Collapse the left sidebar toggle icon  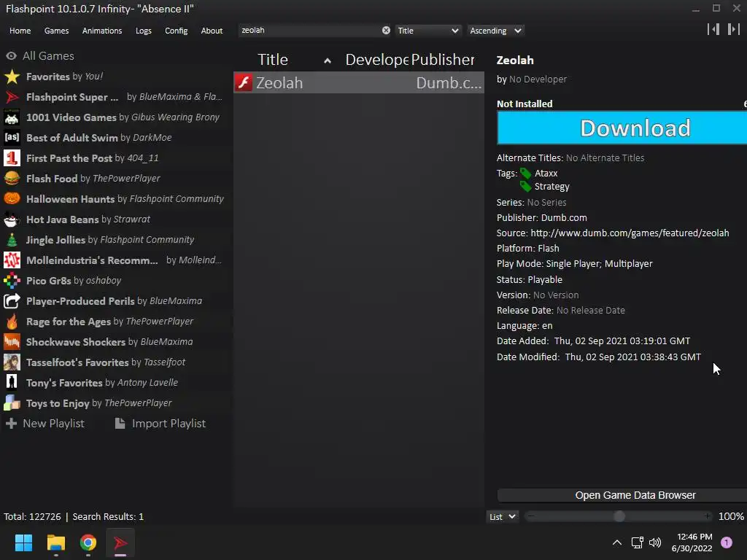click(713, 29)
